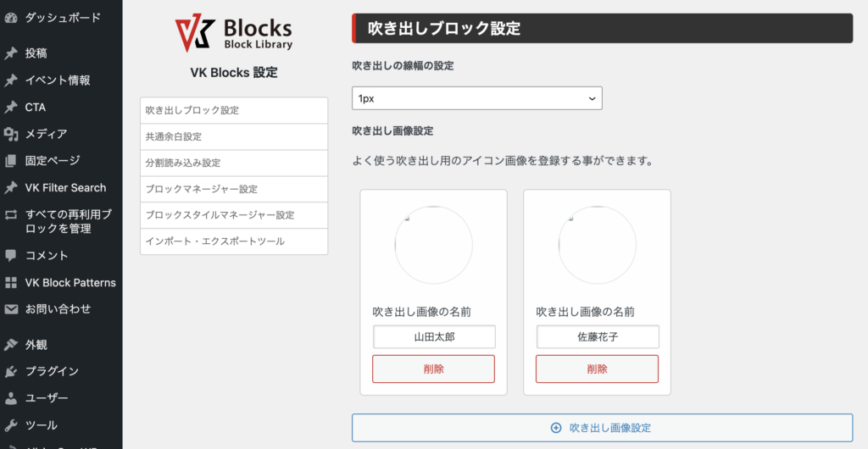Click the circular avatar above 佐藤花子

[597, 244]
